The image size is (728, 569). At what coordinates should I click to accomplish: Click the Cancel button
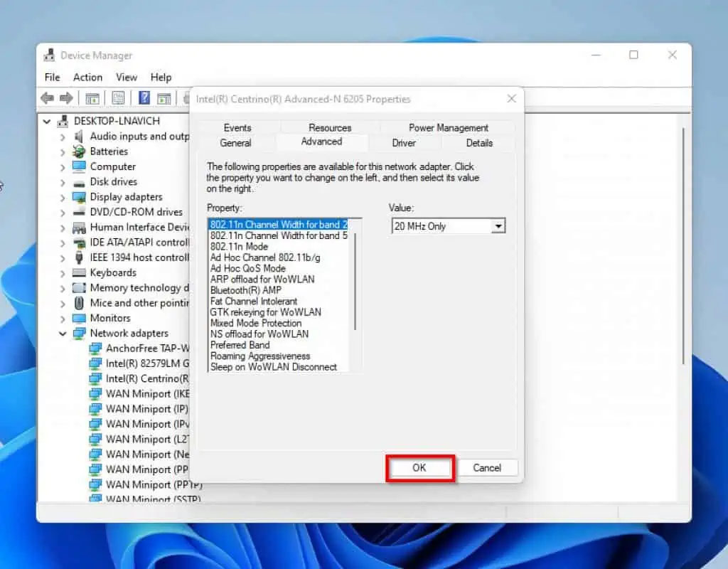pyautogui.click(x=488, y=468)
